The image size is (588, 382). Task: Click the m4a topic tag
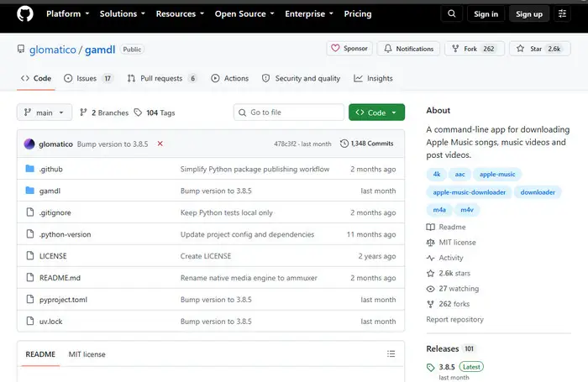(x=439, y=210)
